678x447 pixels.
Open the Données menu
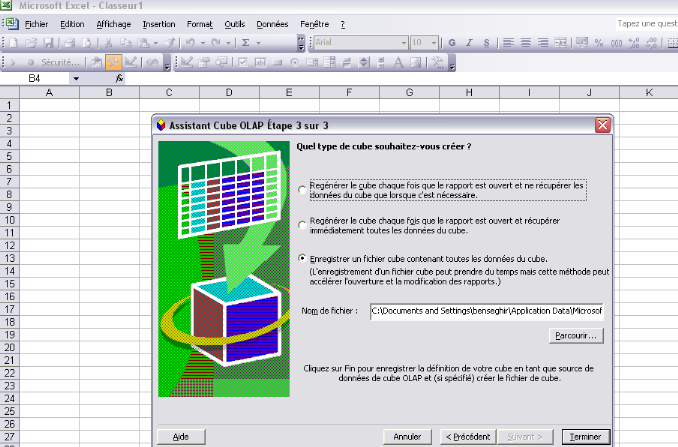pyautogui.click(x=272, y=24)
